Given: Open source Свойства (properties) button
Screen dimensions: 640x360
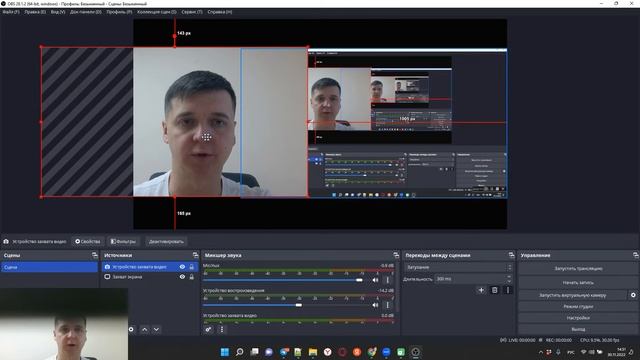Looking at the screenshot, I should [x=88, y=241].
